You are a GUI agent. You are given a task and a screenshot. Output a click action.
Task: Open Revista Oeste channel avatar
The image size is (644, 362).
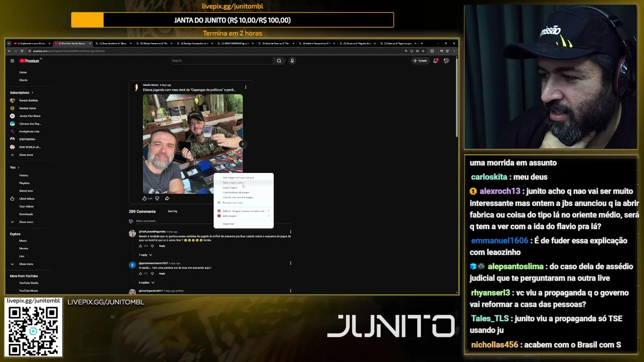click(13, 108)
